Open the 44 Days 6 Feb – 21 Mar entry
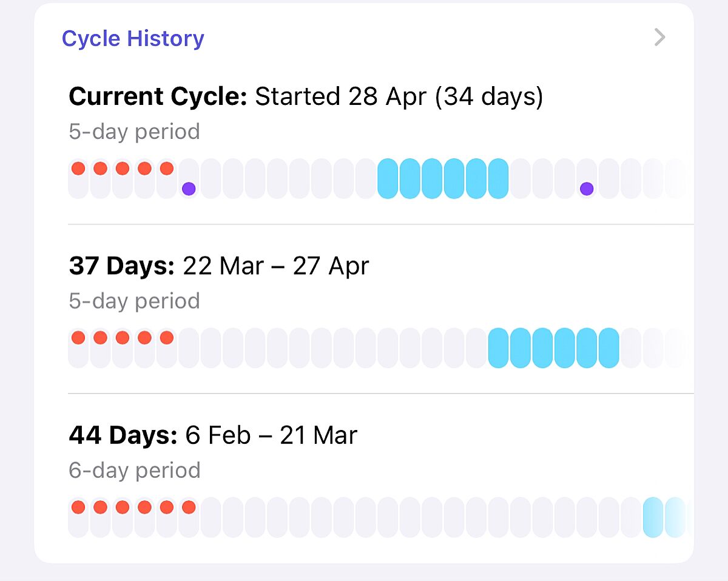 (213, 435)
